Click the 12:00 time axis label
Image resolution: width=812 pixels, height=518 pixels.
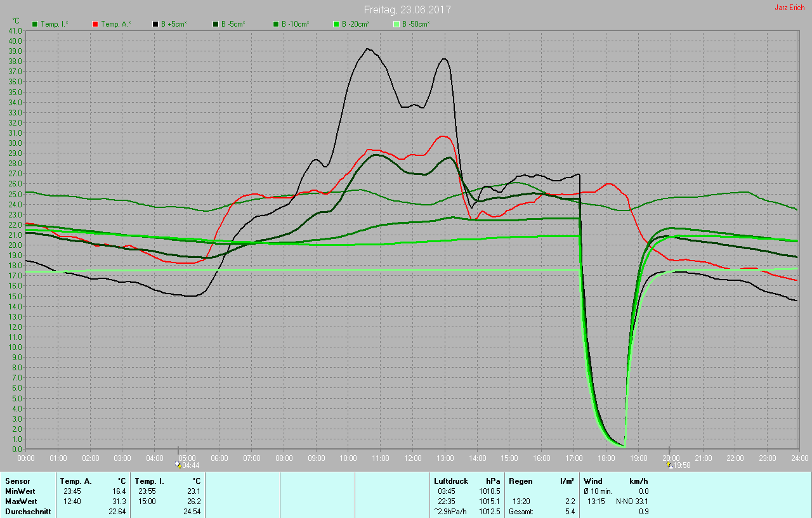[x=412, y=458]
